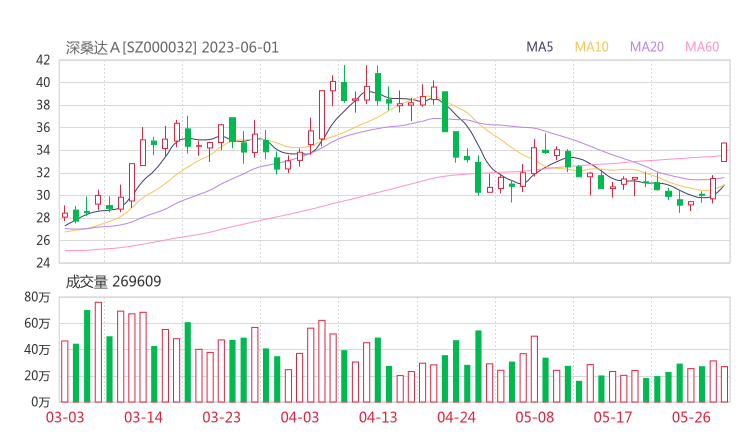
Task: Click the 32 price axis label
Action: [43, 173]
